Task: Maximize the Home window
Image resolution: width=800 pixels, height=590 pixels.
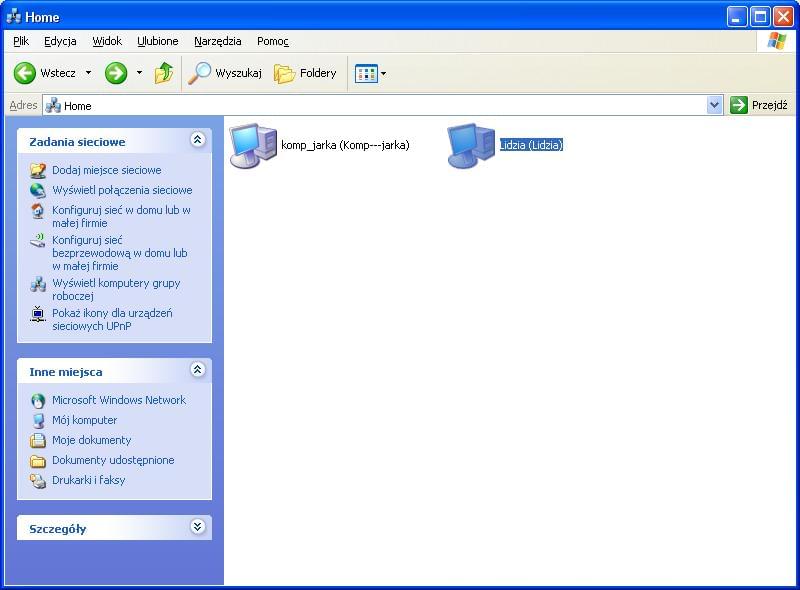Action: click(x=760, y=17)
